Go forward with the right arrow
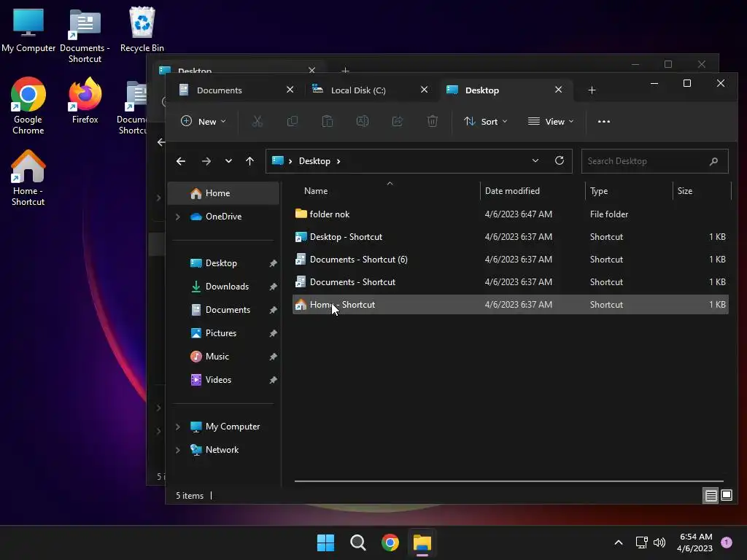747x560 pixels. pyautogui.click(x=206, y=161)
